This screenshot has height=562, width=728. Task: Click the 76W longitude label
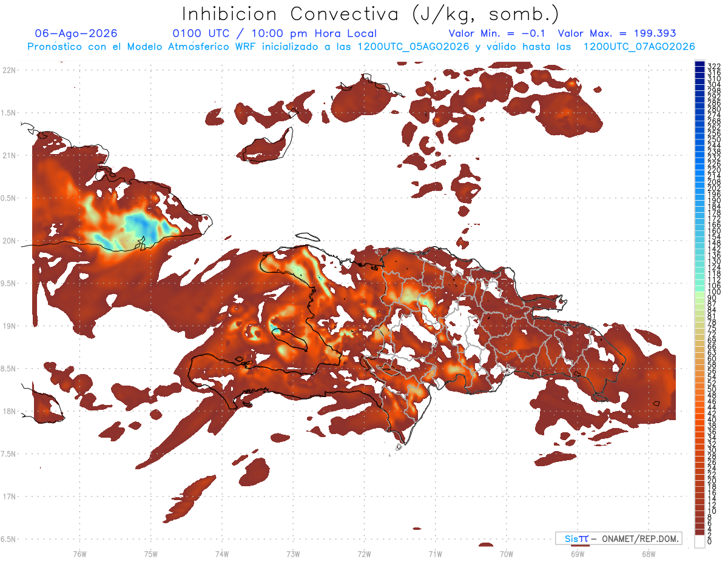click(x=79, y=554)
